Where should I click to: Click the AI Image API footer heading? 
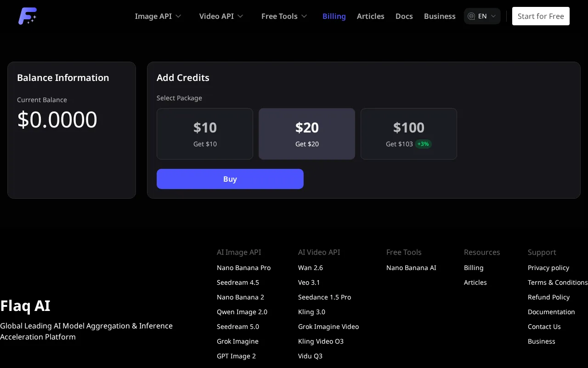[239, 252]
